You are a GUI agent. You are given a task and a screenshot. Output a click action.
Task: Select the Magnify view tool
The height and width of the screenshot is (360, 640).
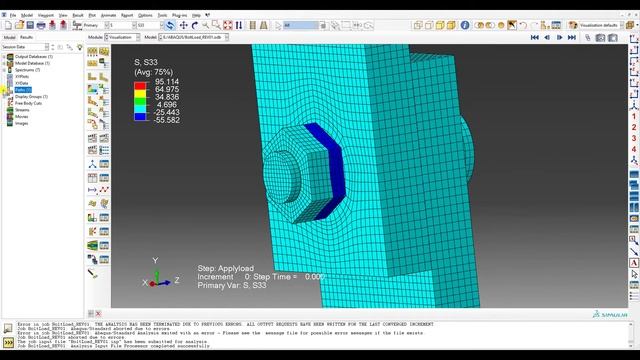coord(206,25)
